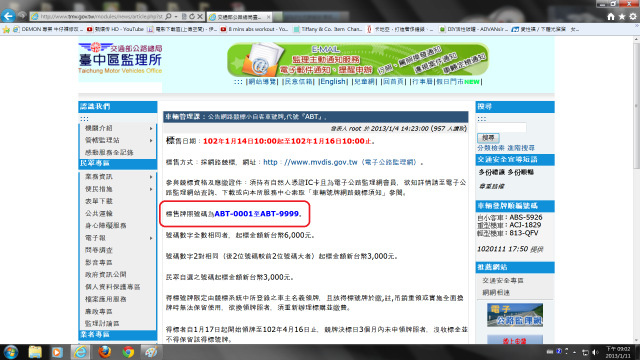
Task: Close the current browser tab
Action: point(268,17)
